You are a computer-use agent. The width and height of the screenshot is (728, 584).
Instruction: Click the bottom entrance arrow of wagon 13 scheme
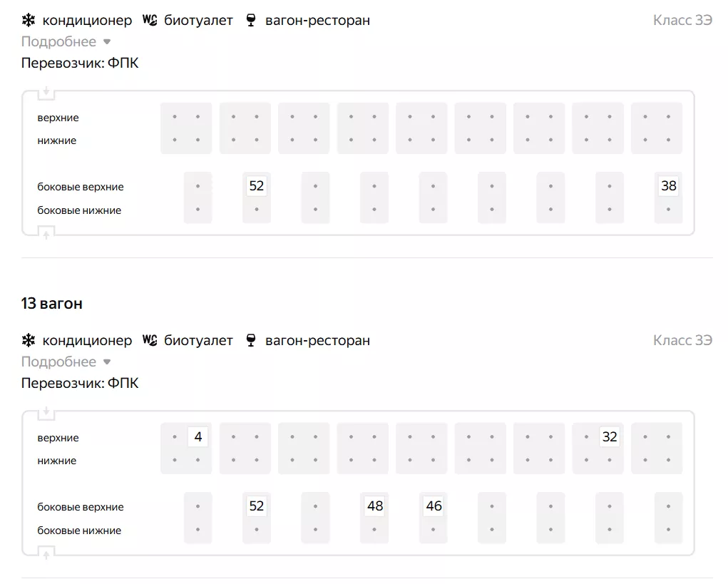click(46, 553)
